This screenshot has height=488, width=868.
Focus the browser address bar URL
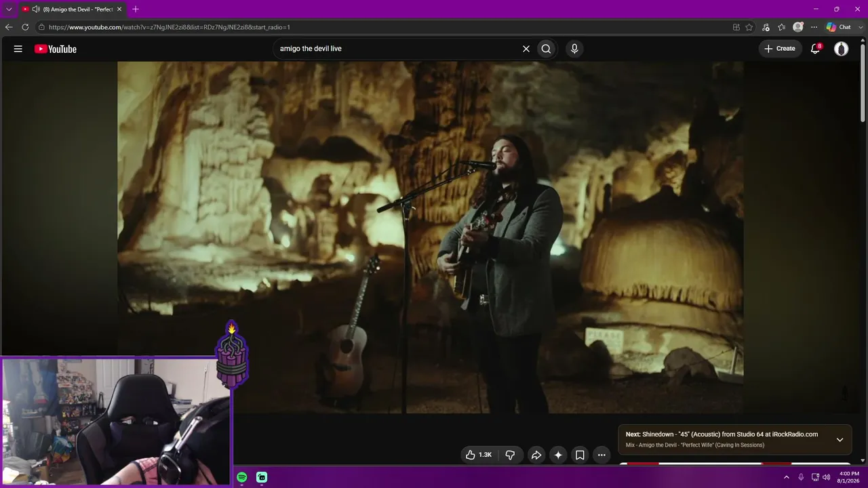coord(170,27)
